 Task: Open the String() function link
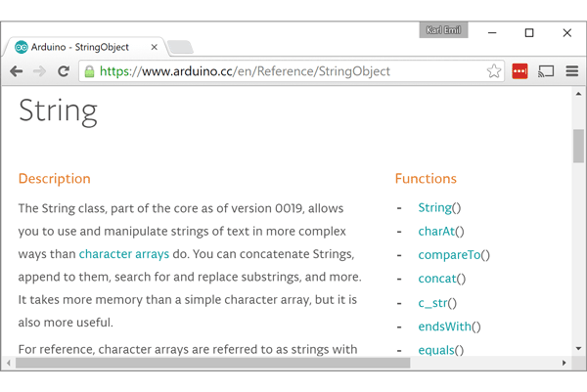click(x=435, y=207)
